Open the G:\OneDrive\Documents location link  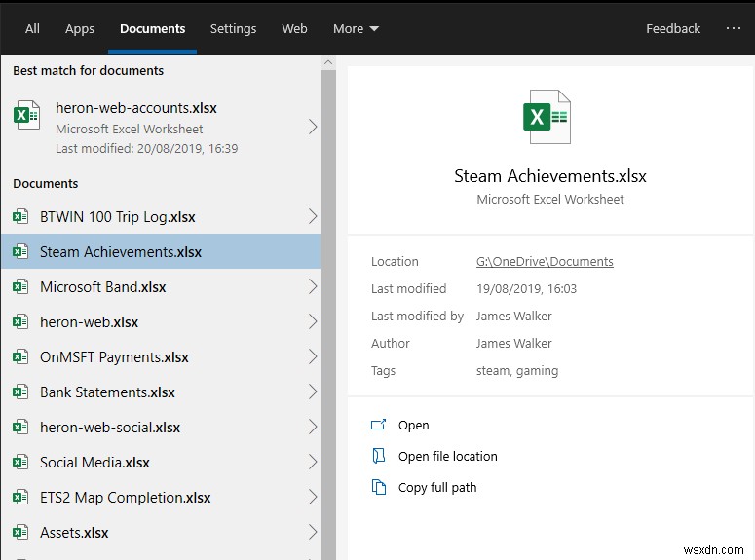coord(544,262)
